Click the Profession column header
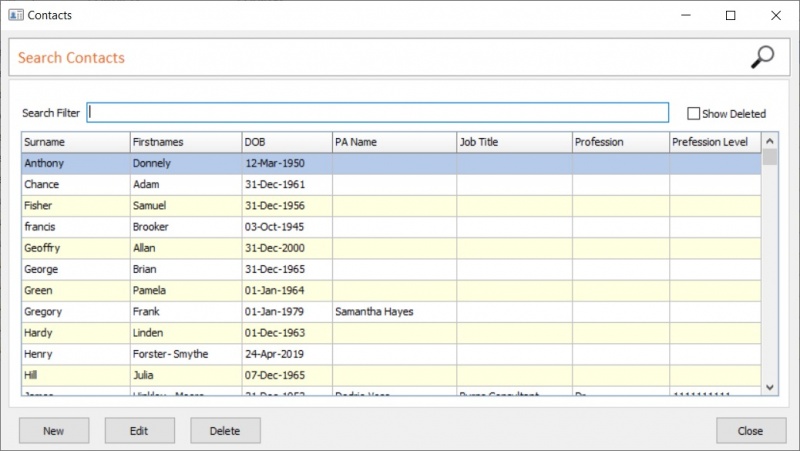 coord(621,142)
